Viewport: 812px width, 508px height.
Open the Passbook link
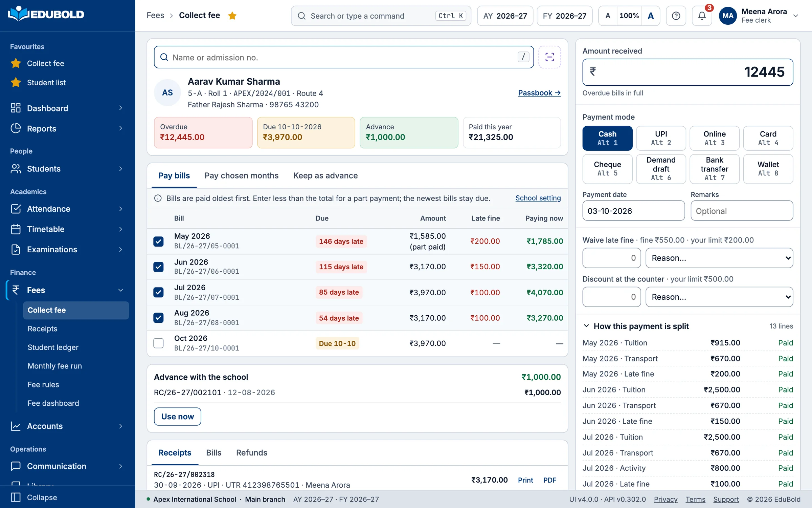pos(539,93)
